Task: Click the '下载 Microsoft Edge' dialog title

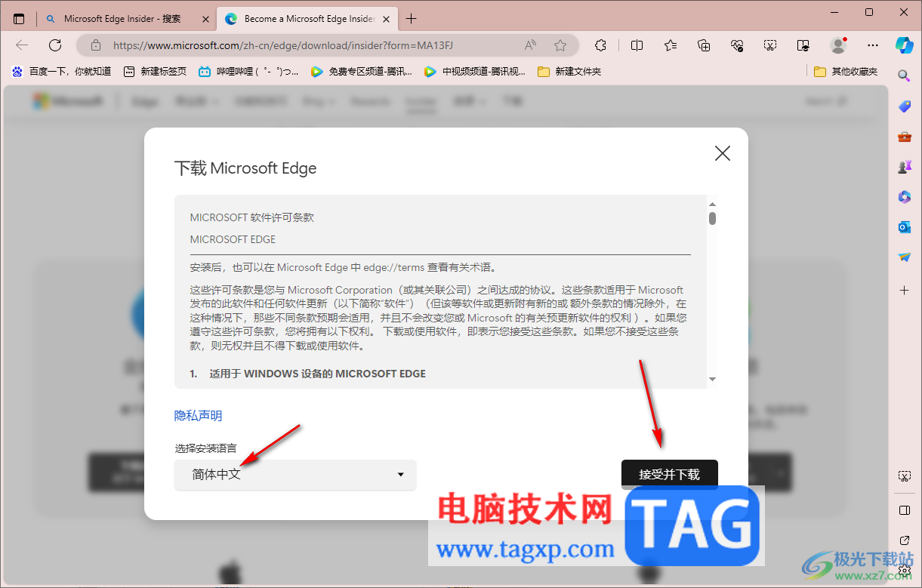Action: point(245,168)
